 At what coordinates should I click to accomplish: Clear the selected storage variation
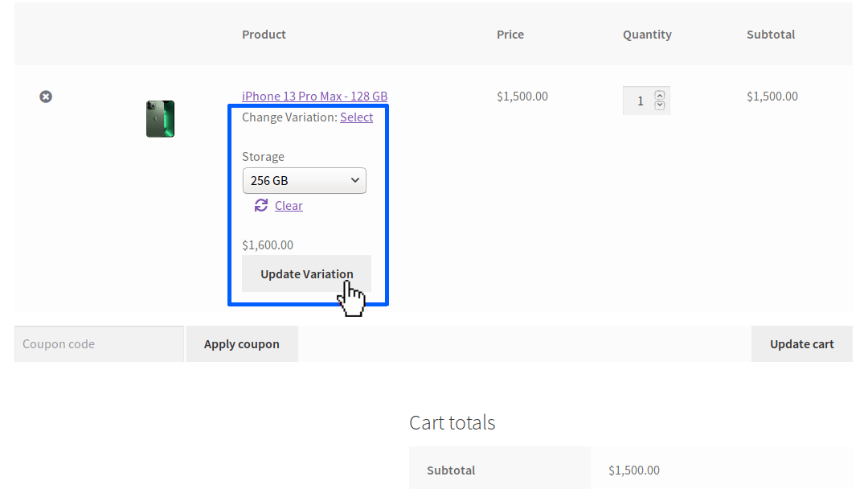click(289, 205)
